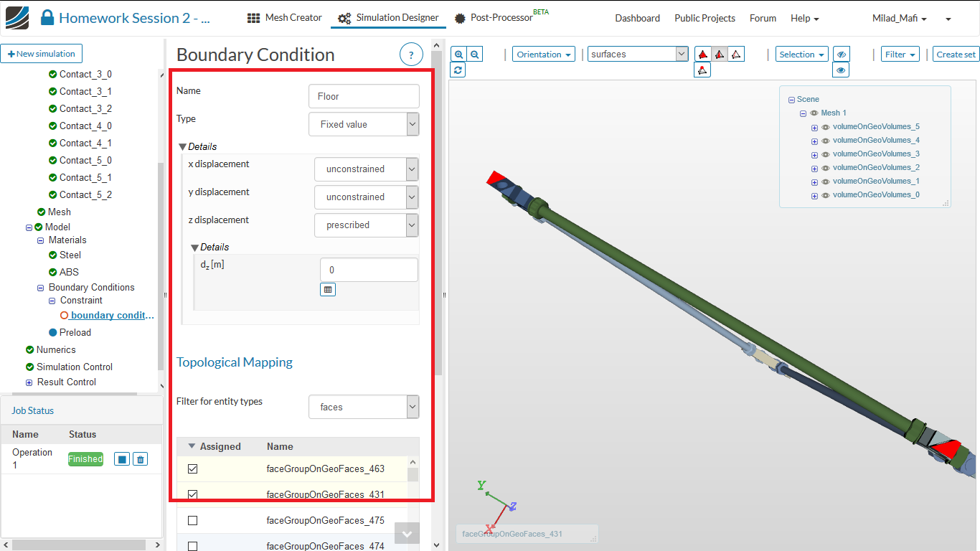This screenshot has height=551, width=980.
Task: Toggle visibility of volumeOnGeoVolumes_0
Action: point(826,195)
